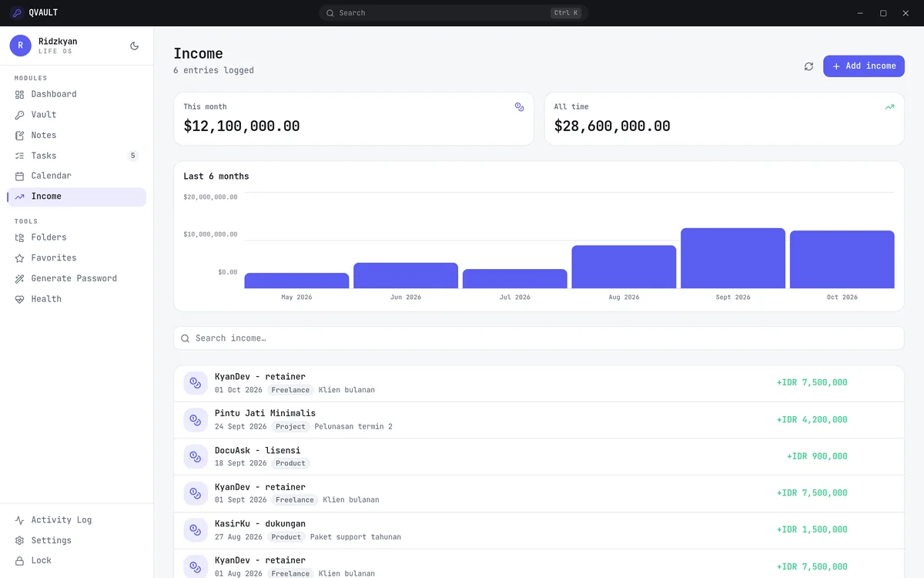Click the $28,600,000.00 All time amount
924x578 pixels.
612,126
